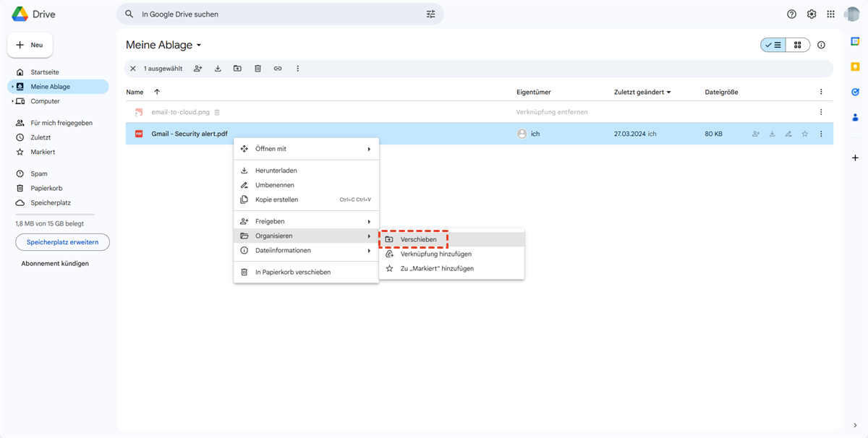The image size is (868, 438).
Task: Open the Google apps grid
Action: [830, 14]
